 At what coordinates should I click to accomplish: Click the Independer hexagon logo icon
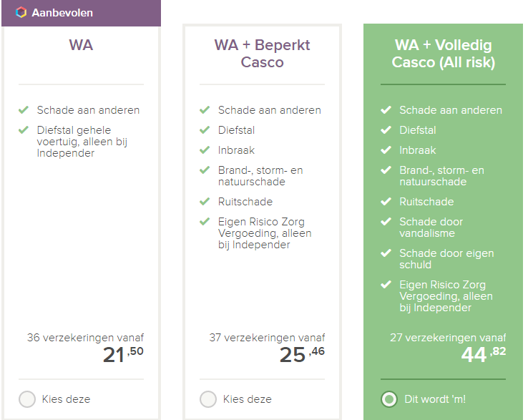21,12
